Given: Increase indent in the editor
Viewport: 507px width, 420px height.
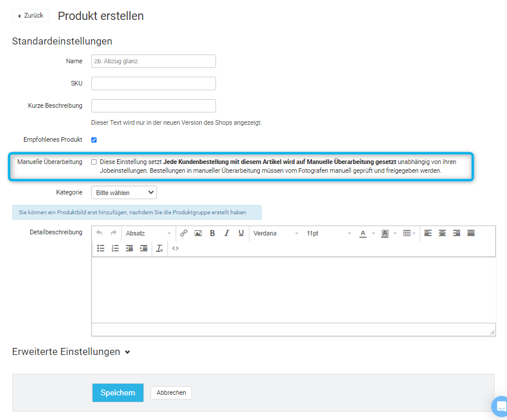Looking at the screenshot, I should (143, 248).
